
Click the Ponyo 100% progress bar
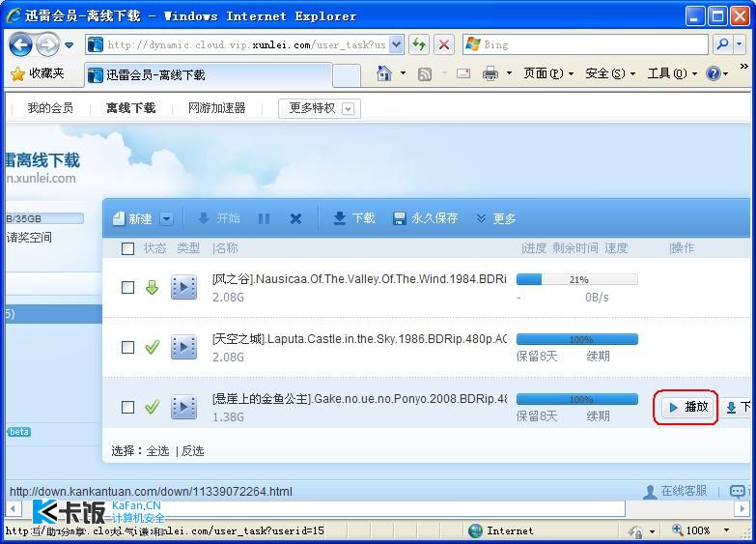tap(577, 399)
